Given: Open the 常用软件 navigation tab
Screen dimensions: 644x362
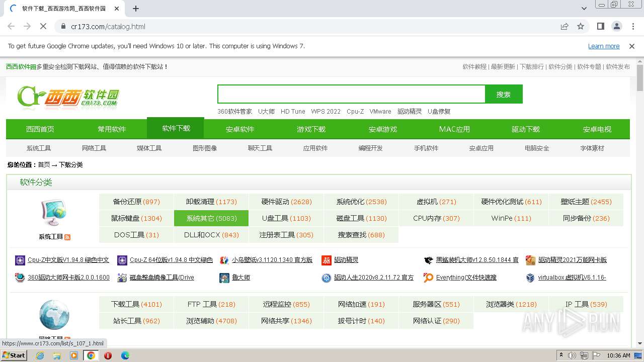Looking at the screenshot, I should point(112,129).
